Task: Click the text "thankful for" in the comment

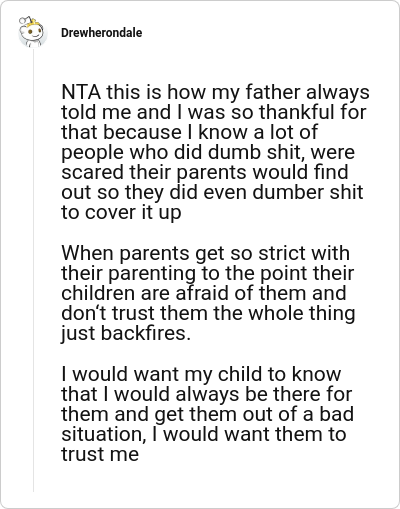Action: coord(312,112)
